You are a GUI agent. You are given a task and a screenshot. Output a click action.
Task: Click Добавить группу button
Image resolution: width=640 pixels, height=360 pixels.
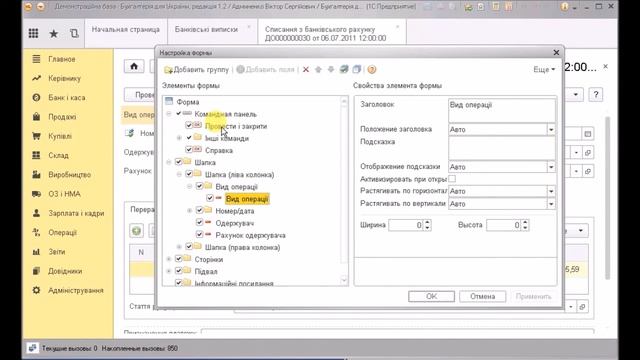tap(197, 70)
